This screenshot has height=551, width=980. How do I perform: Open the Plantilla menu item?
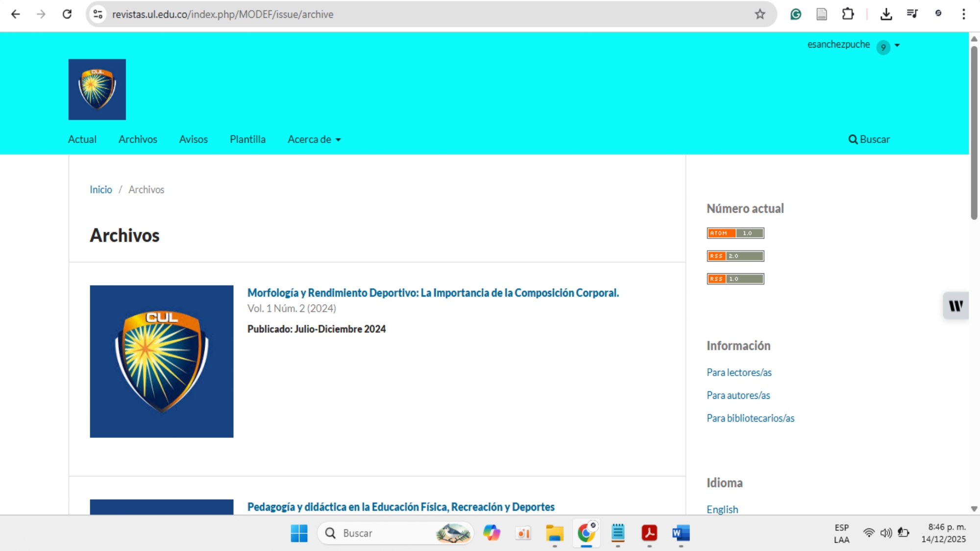click(x=247, y=140)
